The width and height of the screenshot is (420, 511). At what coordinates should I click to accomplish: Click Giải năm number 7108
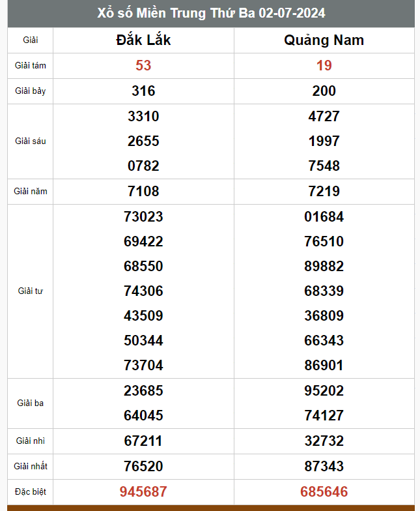click(143, 192)
